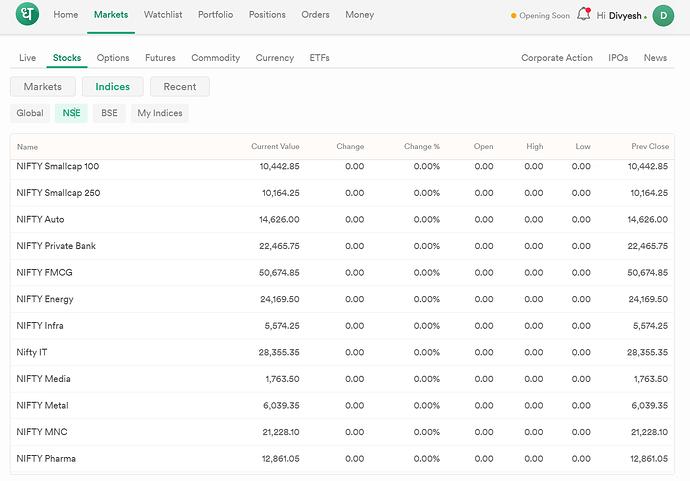Sort by the Open column header
The image size is (690, 481).
click(x=483, y=147)
